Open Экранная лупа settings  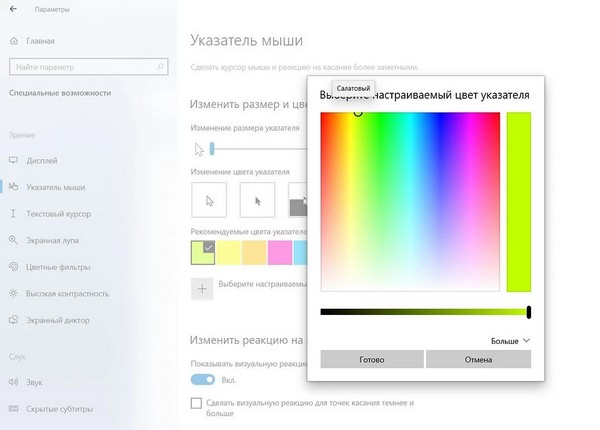[x=50, y=240]
